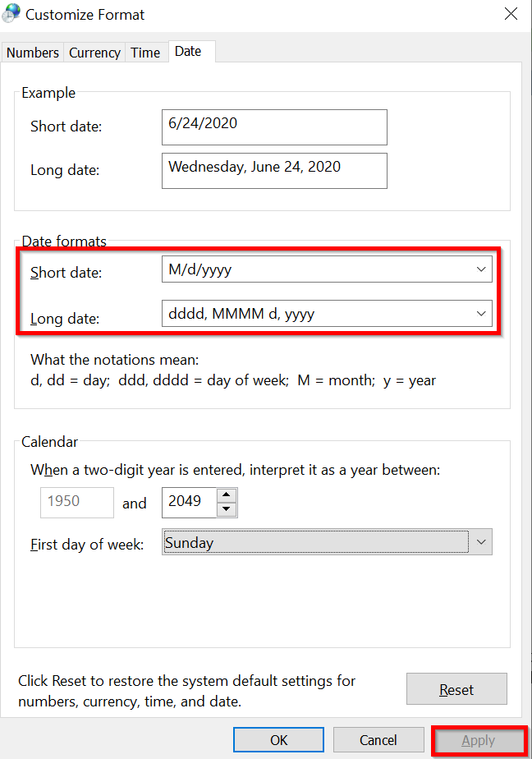The width and height of the screenshot is (532, 759).
Task: Click the Cancel button
Action: point(378,740)
